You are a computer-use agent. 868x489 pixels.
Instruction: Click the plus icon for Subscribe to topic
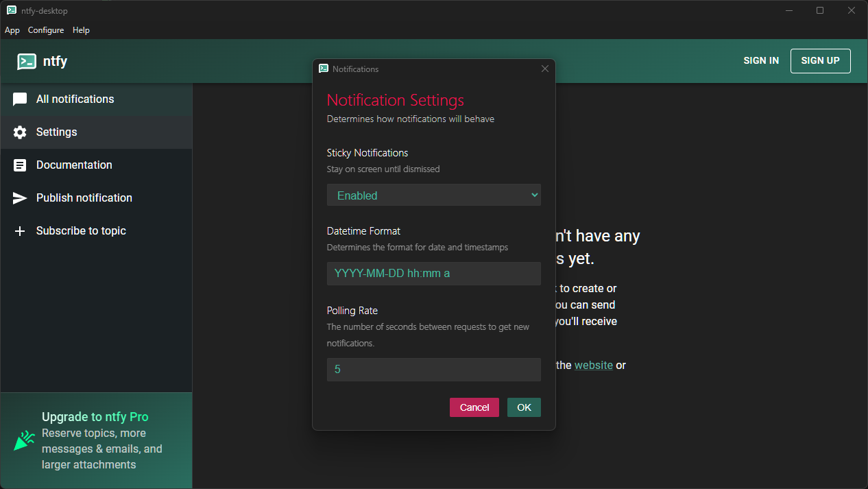pyautogui.click(x=20, y=231)
